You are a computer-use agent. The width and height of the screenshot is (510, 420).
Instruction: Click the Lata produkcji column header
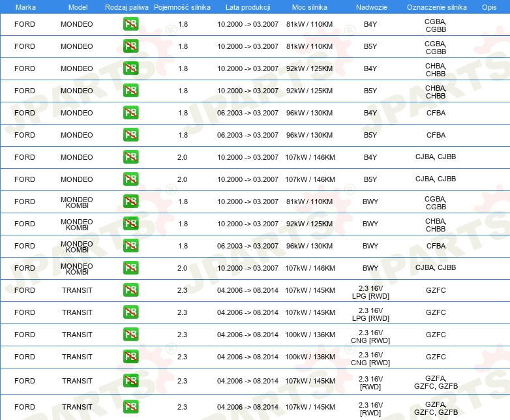point(248,7)
